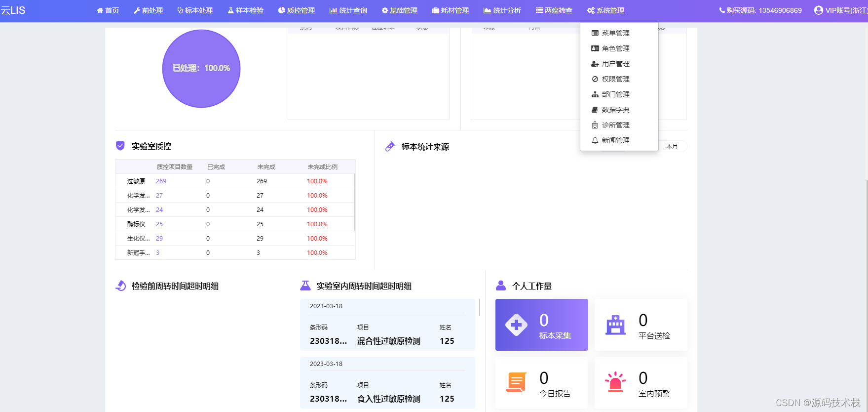The height and width of the screenshot is (412, 868).
Task: Select 部门管理 from the dropdown
Action: [619, 94]
